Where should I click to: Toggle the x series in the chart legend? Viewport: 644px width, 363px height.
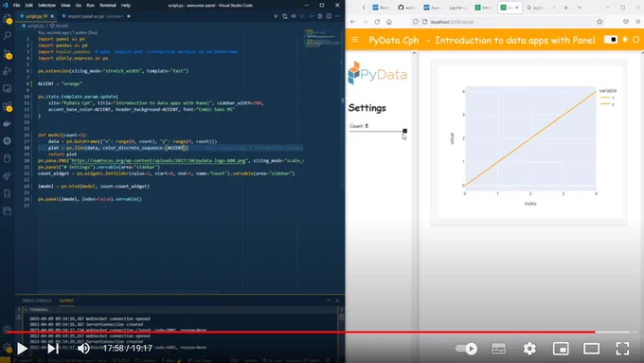pos(607,98)
